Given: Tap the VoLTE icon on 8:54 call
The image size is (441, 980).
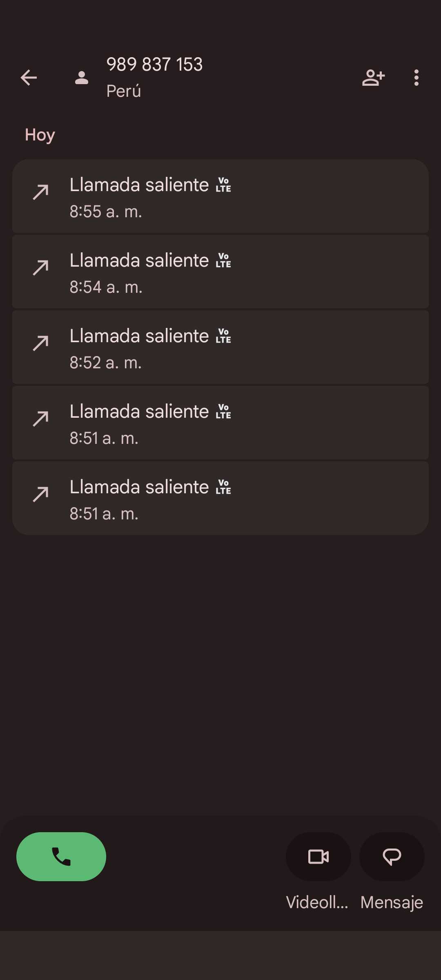Looking at the screenshot, I should click(x=223, y=261).
